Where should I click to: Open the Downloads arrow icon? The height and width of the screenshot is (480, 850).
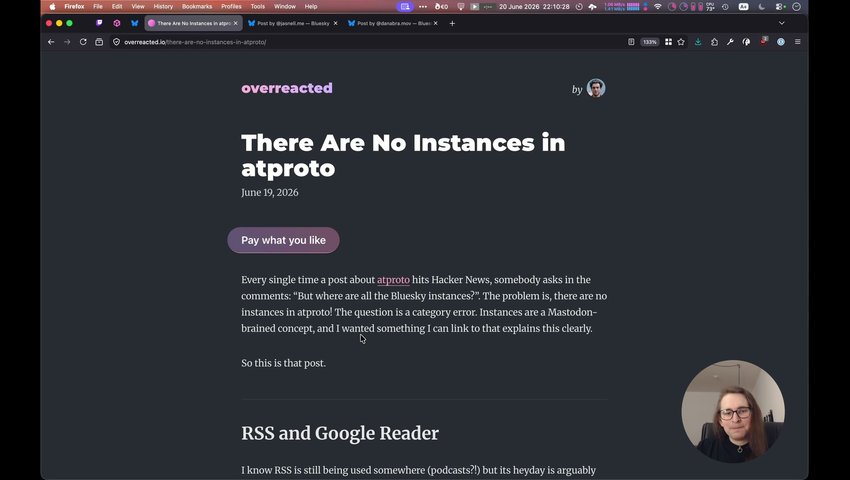[x=698, y=42]
